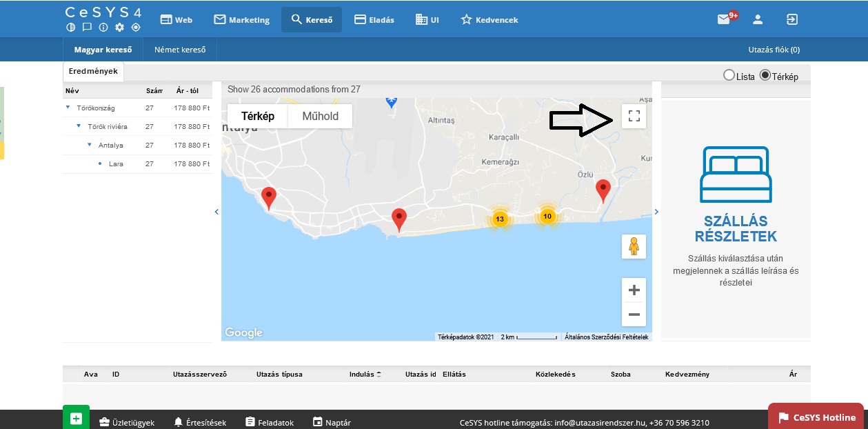Screen dimensions: 868x429
Task: Open the chat bubble icon under the logo
Action: [x=87, y=28]
